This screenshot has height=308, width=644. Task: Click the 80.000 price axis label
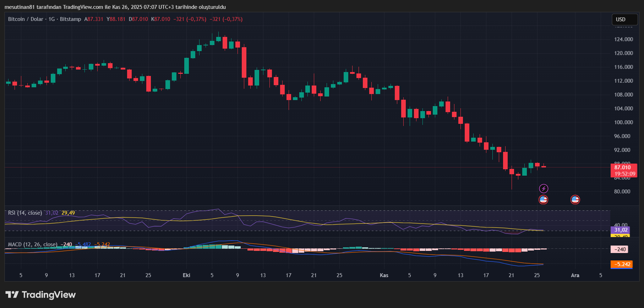622,192
